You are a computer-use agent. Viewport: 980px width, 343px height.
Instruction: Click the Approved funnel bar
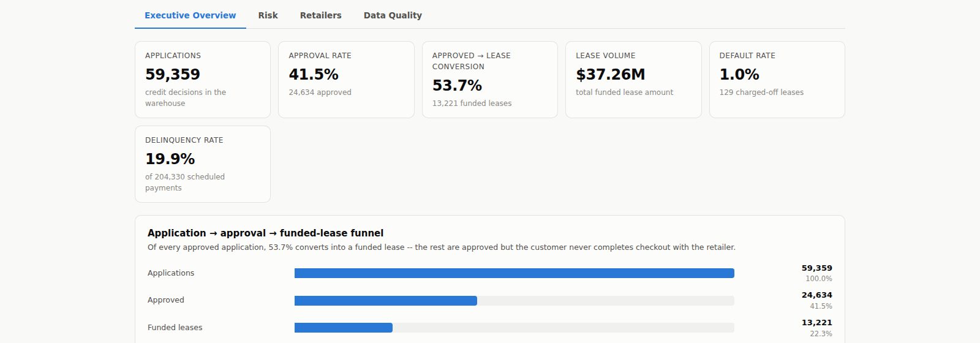point(386,301)
